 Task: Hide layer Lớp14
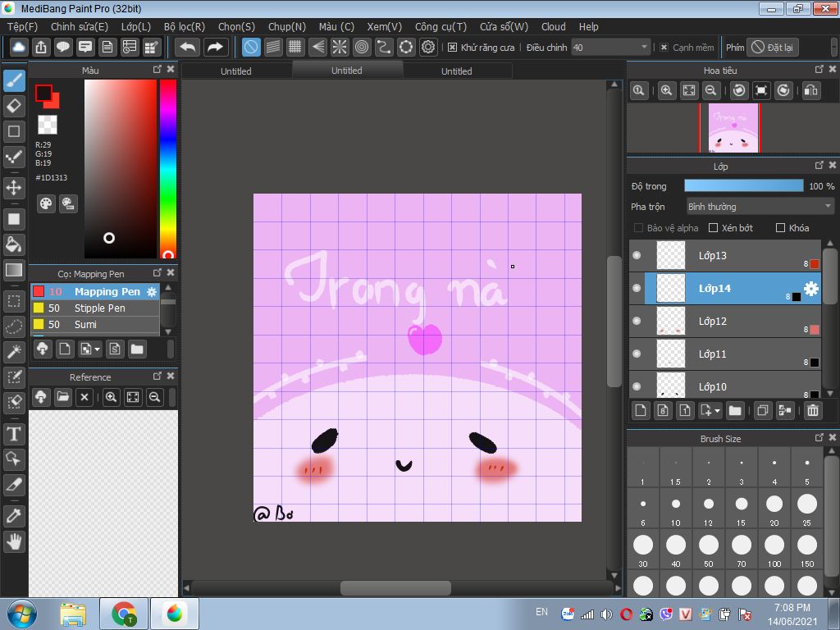(x=637, y=288)
